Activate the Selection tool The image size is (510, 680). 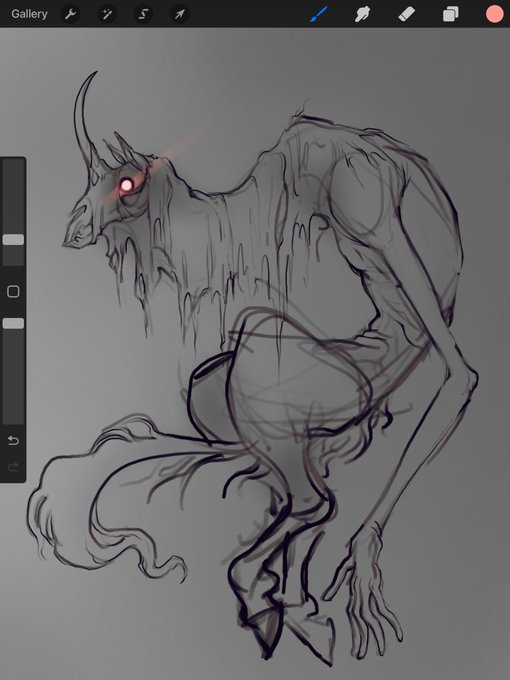143,14
